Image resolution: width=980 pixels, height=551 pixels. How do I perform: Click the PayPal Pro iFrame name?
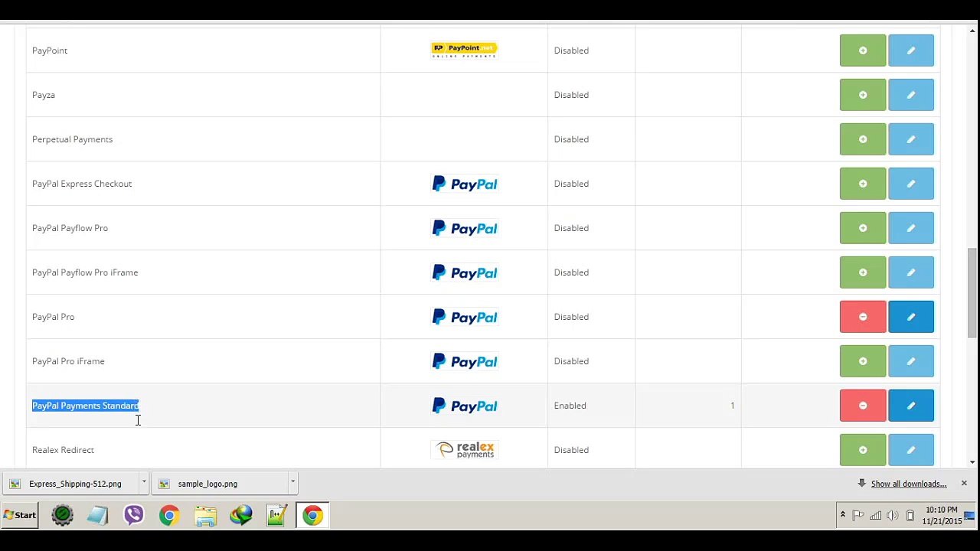coord(68,361)
